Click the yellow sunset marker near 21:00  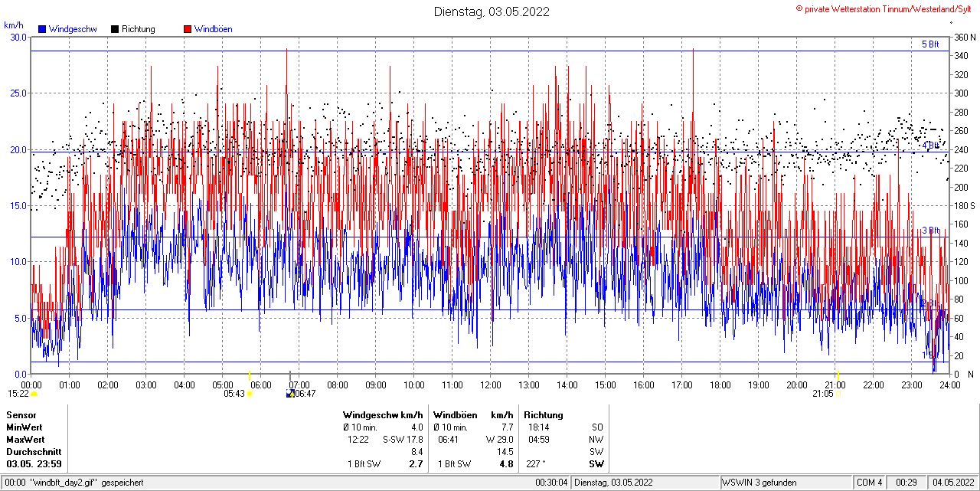tap(838, 375)
